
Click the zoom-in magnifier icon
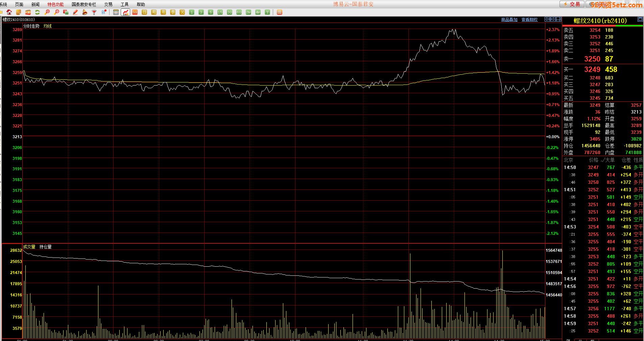coord(47,12)
